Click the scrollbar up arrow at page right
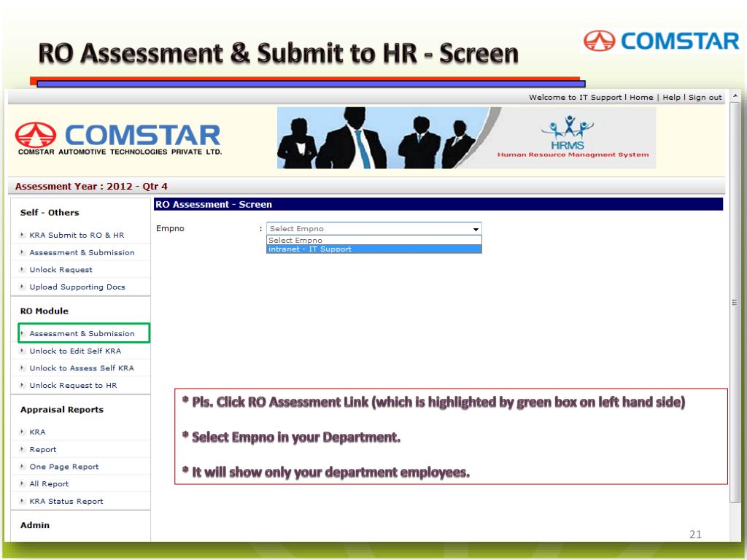This screenshot has width=747, height=560. [735, 96]
